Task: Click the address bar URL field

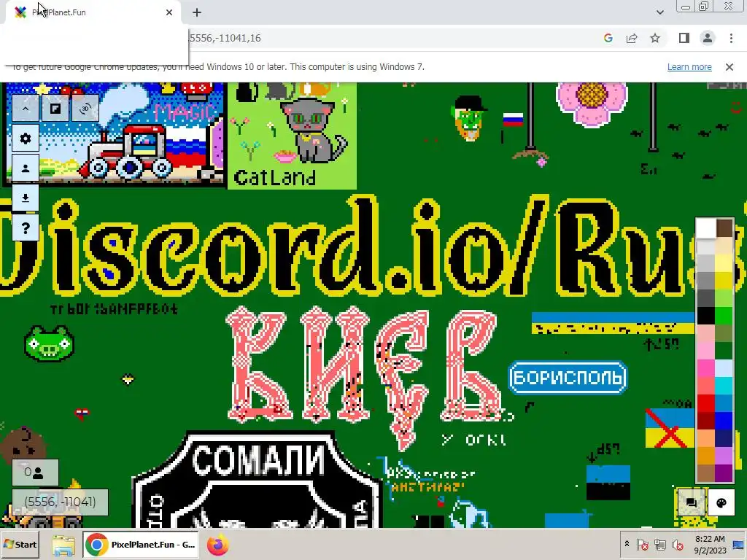Action: (x=391, y=38)
